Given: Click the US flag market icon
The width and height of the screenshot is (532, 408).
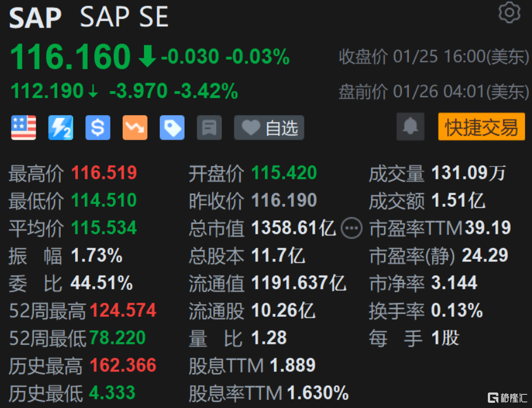Looking at the screenshot, I should click(24, 128).
